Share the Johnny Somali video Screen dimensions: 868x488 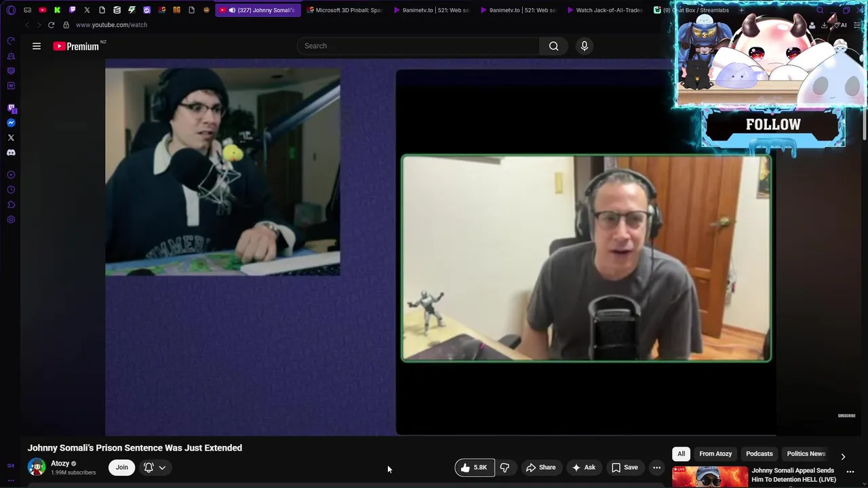click(x=541, y=468)
